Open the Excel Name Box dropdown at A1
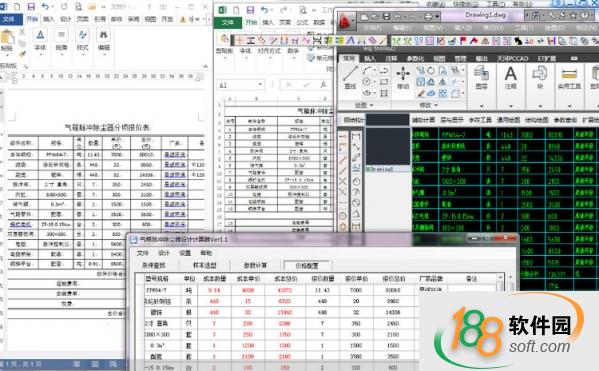Screen dimensions: 599x371 260,85
